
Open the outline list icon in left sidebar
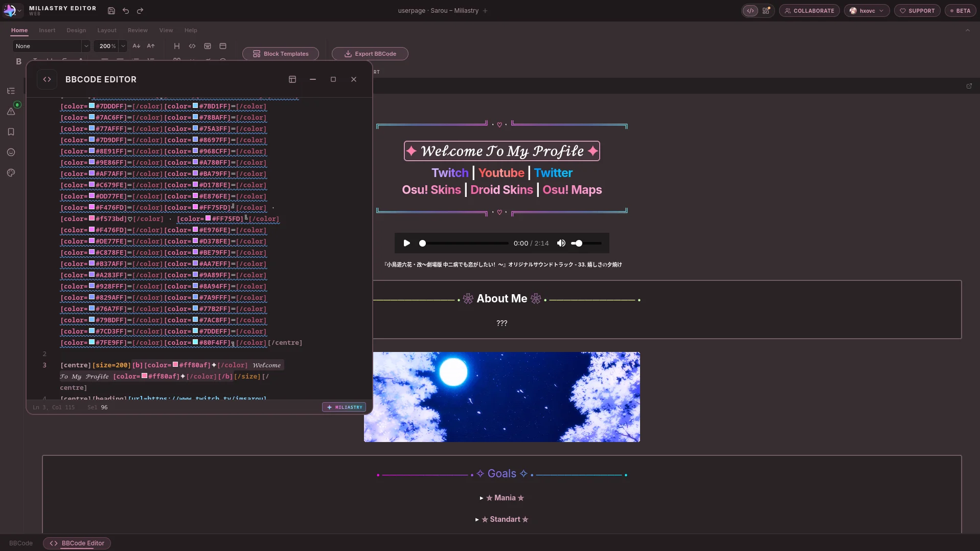[x=11, y=91]
